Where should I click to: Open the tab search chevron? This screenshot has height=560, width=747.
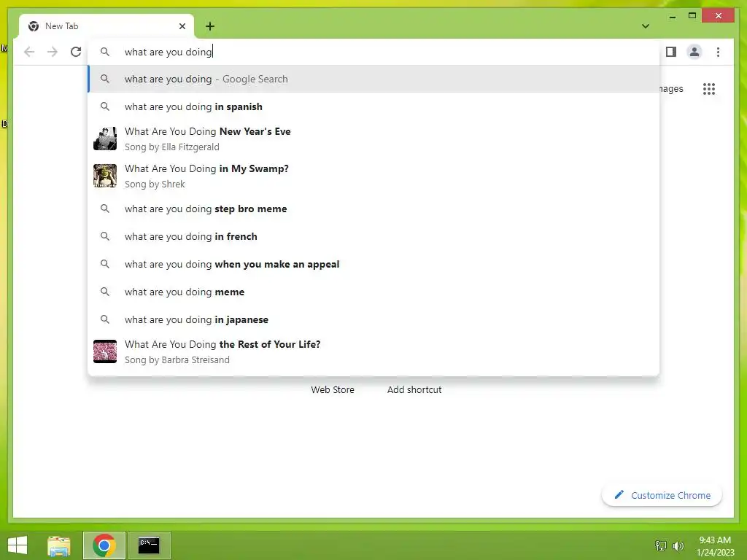[x=646, y=26]
